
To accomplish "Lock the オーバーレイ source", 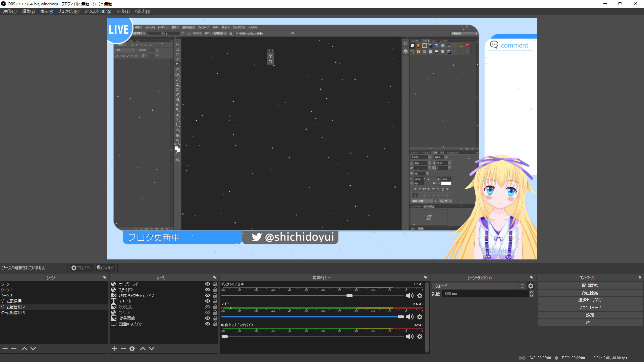I will pos(215,284).
